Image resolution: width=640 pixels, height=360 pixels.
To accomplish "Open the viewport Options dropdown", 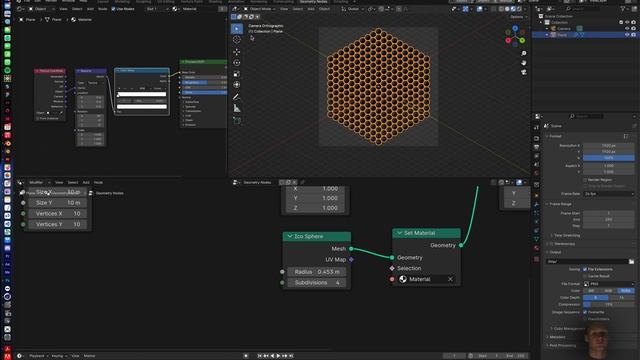I will (x=518, y=17).
